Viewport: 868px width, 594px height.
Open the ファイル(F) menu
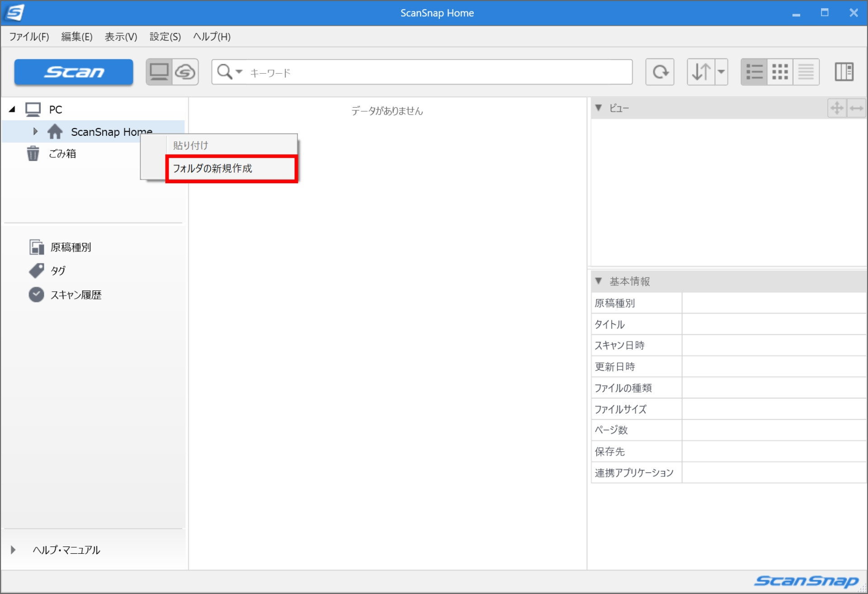29,37
